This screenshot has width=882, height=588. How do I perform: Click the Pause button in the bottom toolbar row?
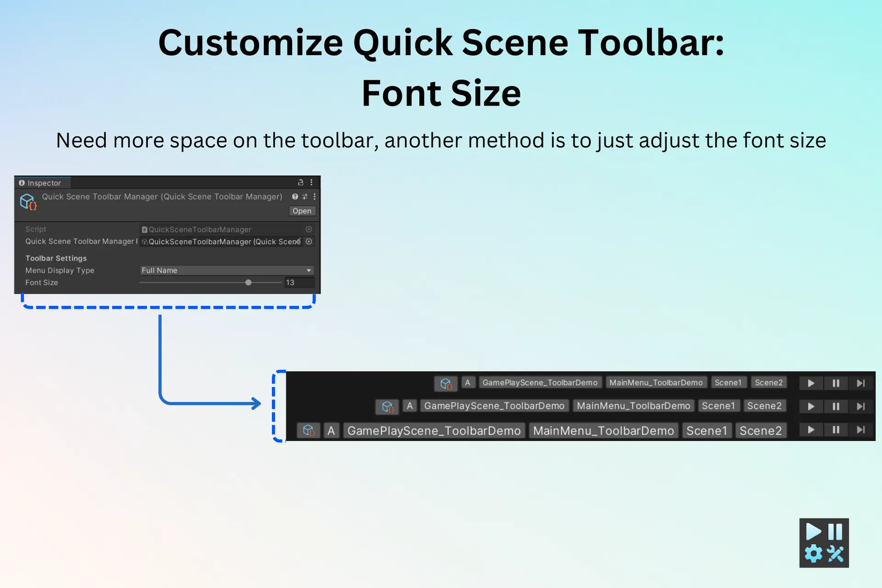836,430
